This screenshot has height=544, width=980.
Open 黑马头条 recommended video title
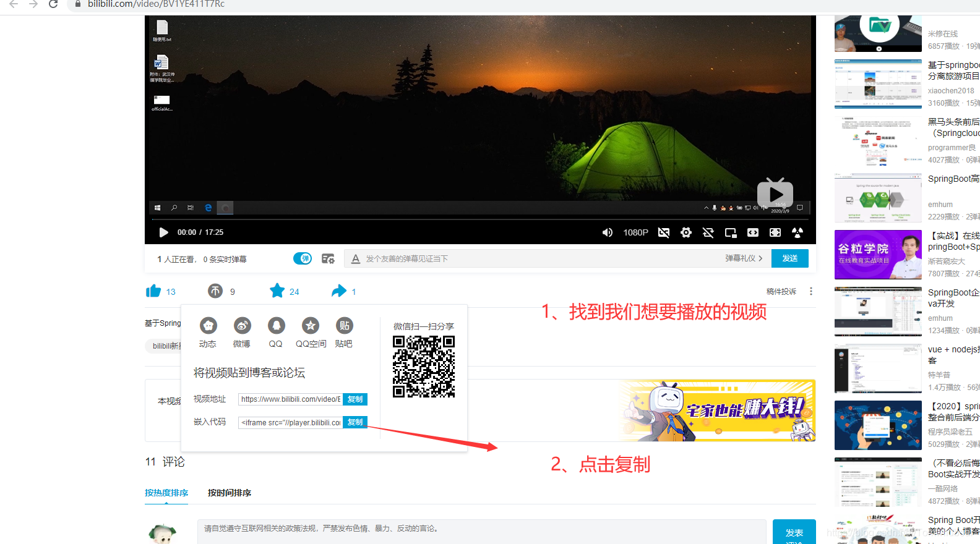[954, 127]
